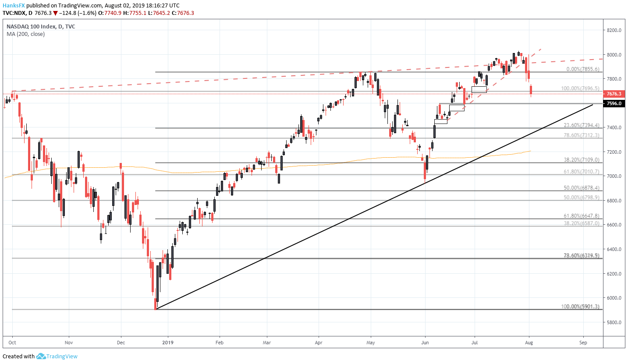Click the red 7676.3 current price label
Screen dimensions: 628x364
tap(614, 94)
